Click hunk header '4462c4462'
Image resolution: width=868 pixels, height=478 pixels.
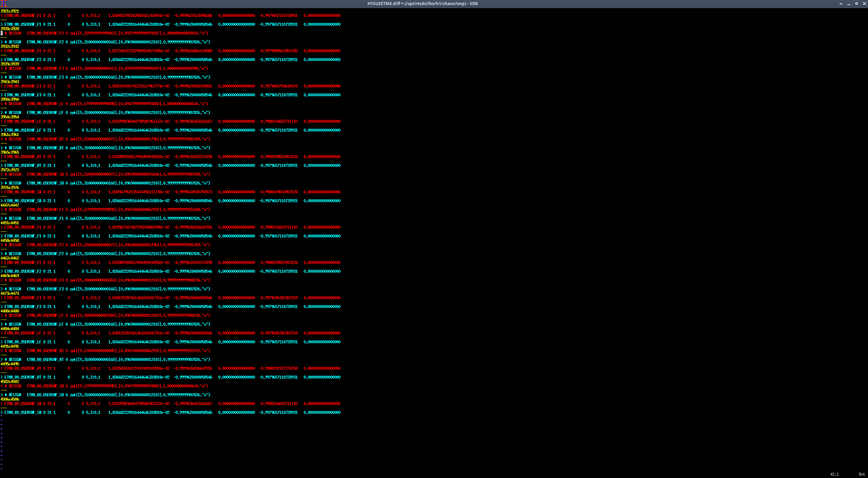coord(10,258)
